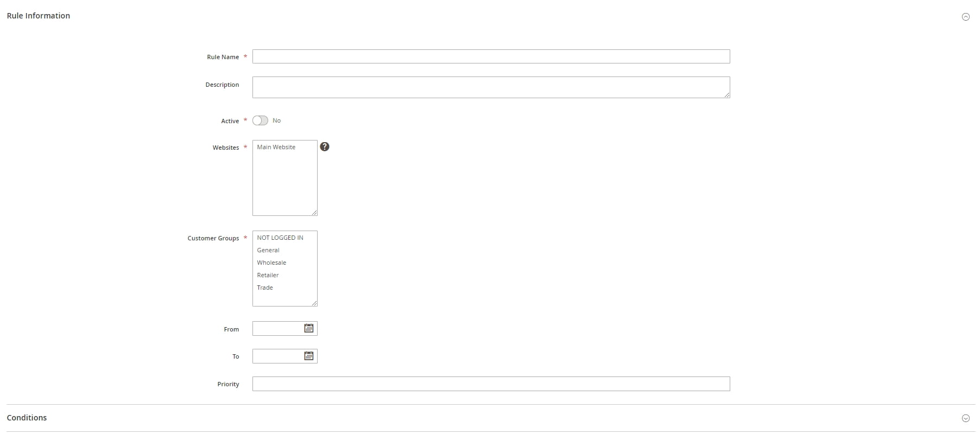Click the From date input field

[x=277, y=328]
